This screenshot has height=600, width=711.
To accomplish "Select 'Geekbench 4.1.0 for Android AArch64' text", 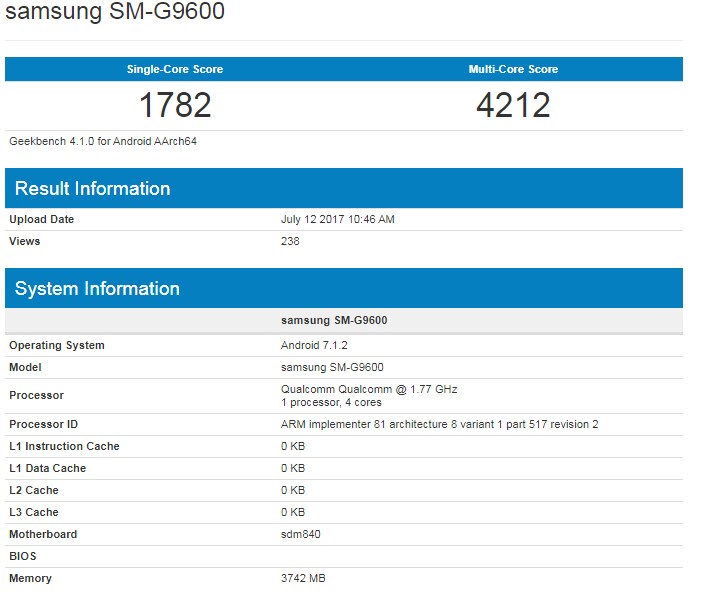I will tap(103, 141).
